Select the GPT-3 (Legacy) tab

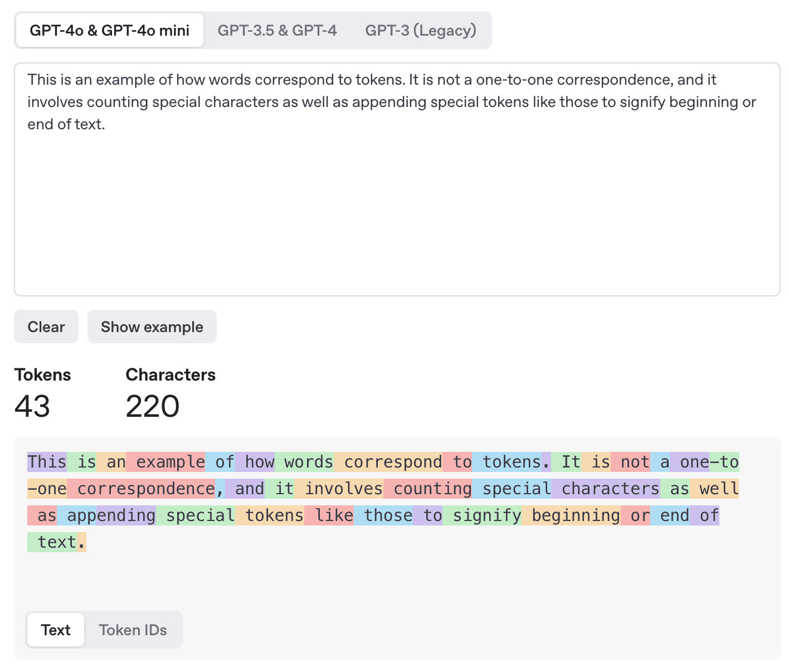tap(421, 30)
